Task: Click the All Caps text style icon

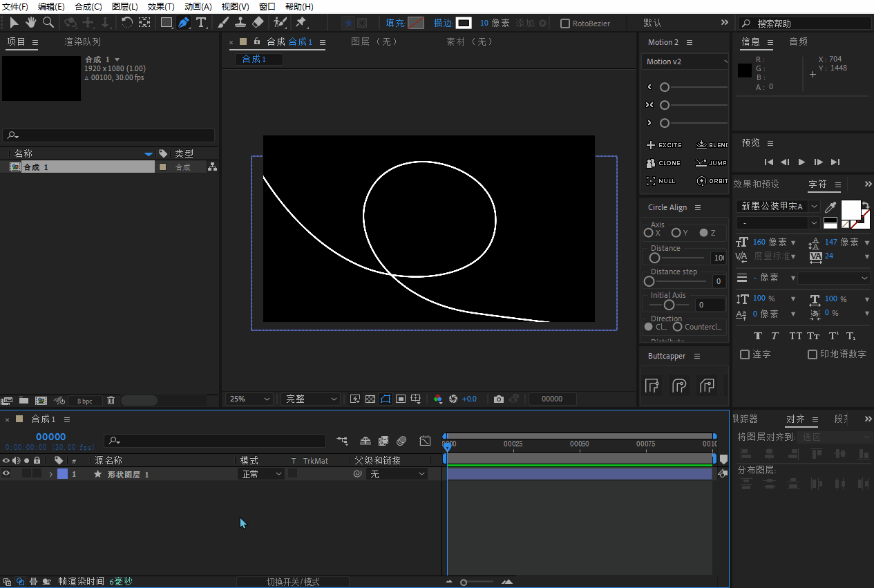Action: pyautogui.click(x=796, y=336)
